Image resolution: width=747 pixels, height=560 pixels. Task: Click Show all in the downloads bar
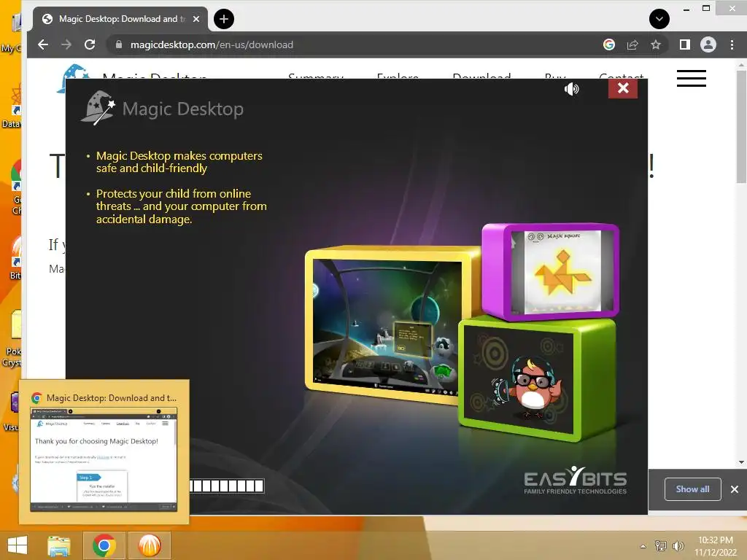(x=693, y=489)
